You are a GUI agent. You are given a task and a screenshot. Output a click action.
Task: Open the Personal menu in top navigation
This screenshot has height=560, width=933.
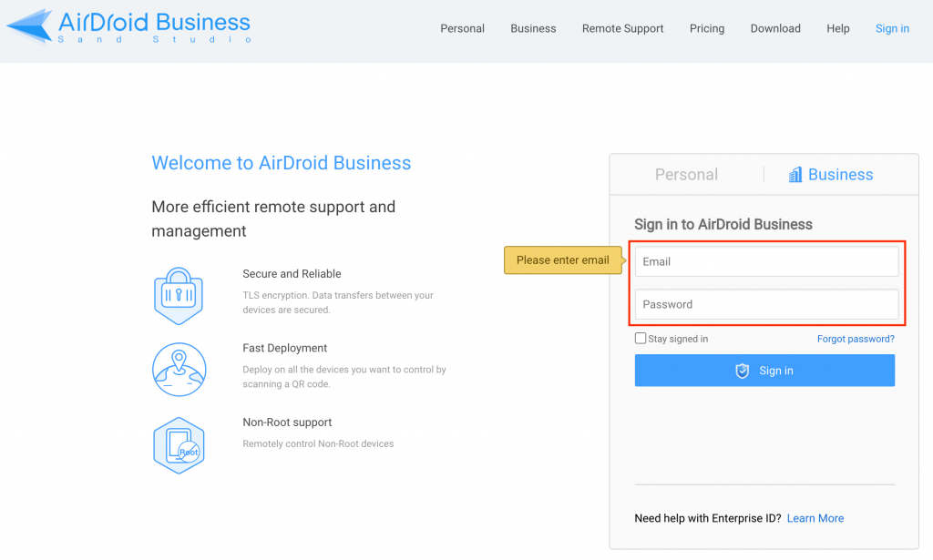click(x=462, y=28)
